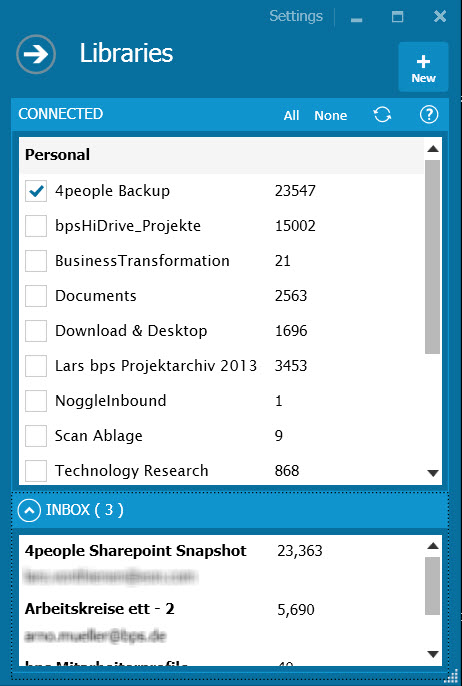Open help for connected libraries
The height and width of the screenshot is (686, 462).
[x=429, y=115]
